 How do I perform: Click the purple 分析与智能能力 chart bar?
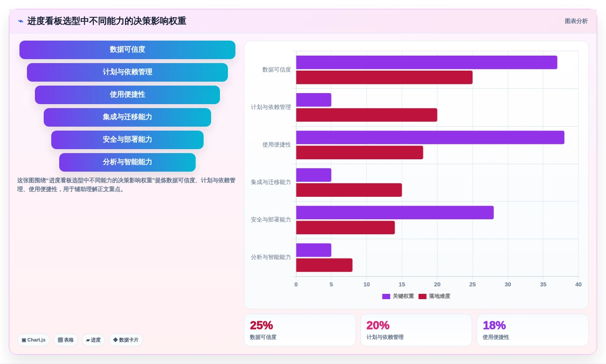click(x=314, y=250)
